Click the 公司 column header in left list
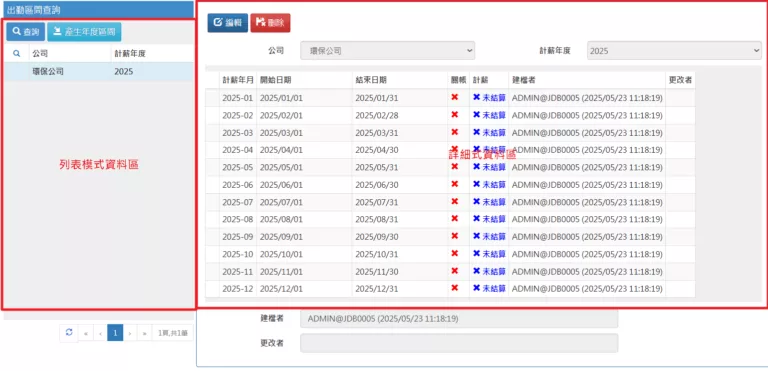The width and height of the screenshot is (768, 371). coord(40,54)
